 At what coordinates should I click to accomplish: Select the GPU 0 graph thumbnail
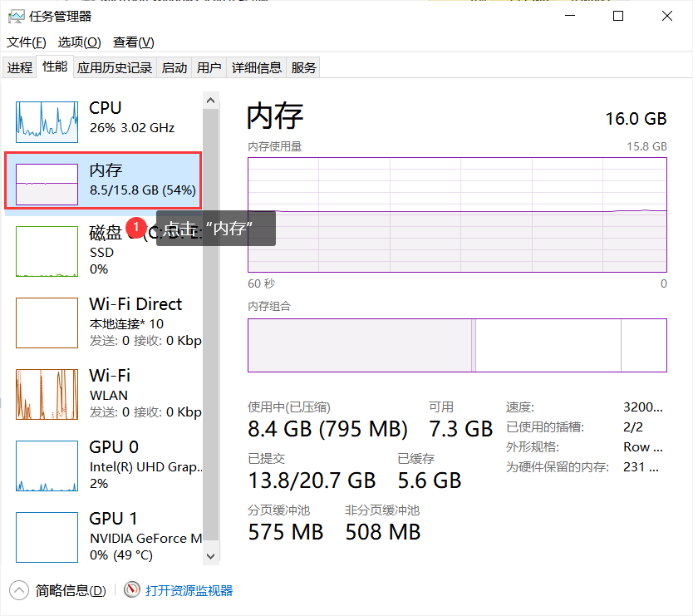(x=47, y=466)
